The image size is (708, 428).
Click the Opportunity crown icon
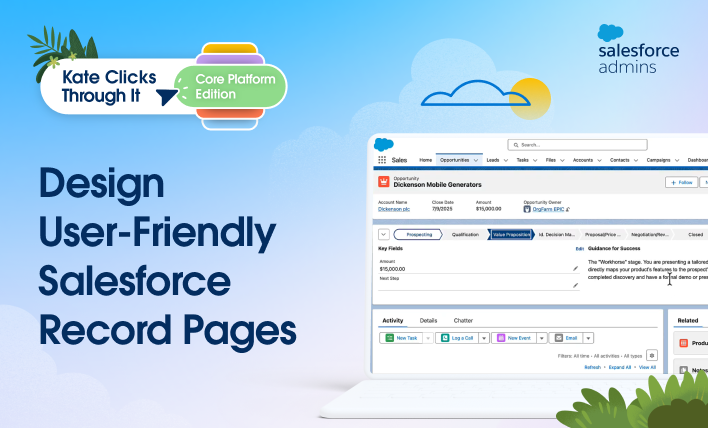pos(384,181)
